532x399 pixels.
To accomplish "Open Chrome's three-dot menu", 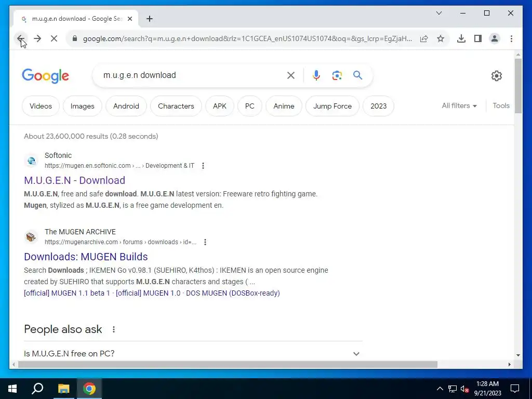I will 511,38.
